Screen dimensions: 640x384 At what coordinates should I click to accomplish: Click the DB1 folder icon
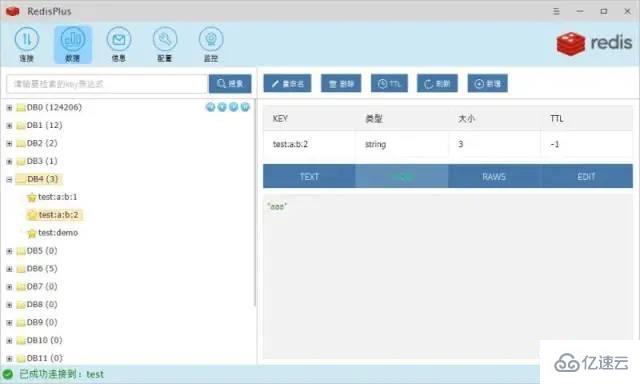pos(21,126)
